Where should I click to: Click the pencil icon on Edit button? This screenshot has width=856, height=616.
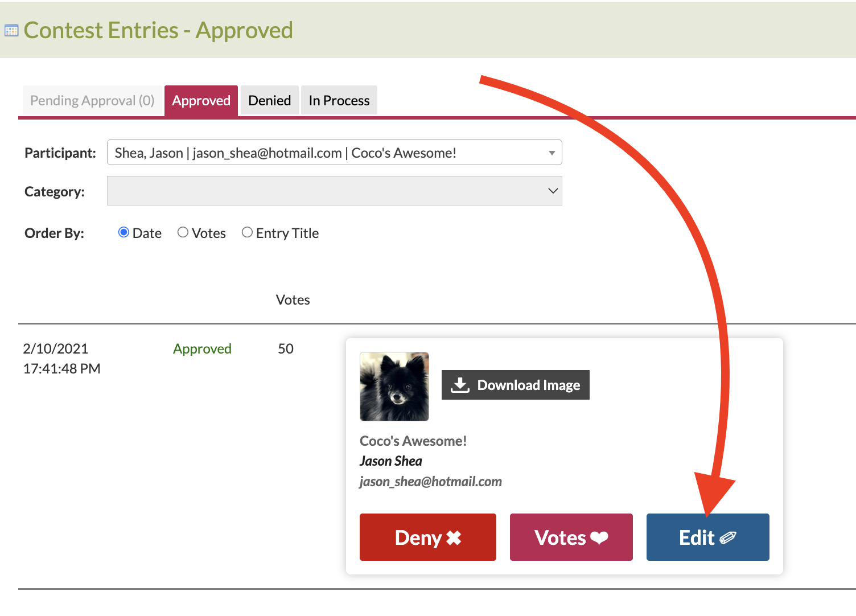pyautogui.click(x=728, y=537)
